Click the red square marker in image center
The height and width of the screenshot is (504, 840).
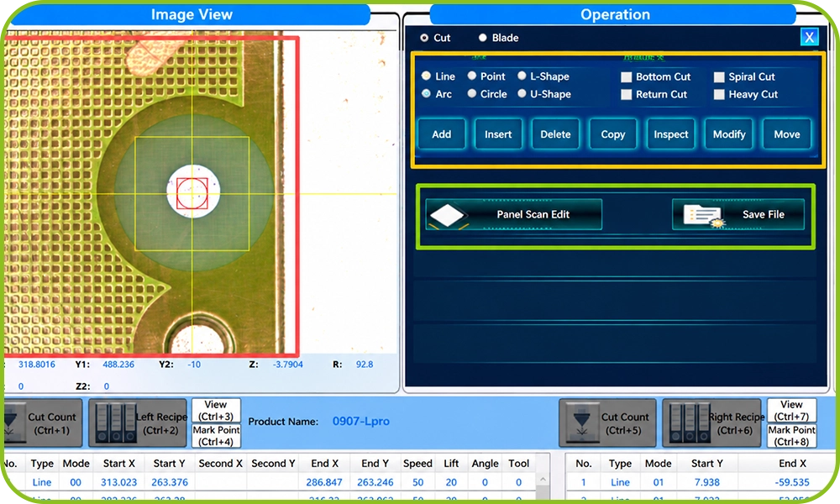(x=192, y=193)
